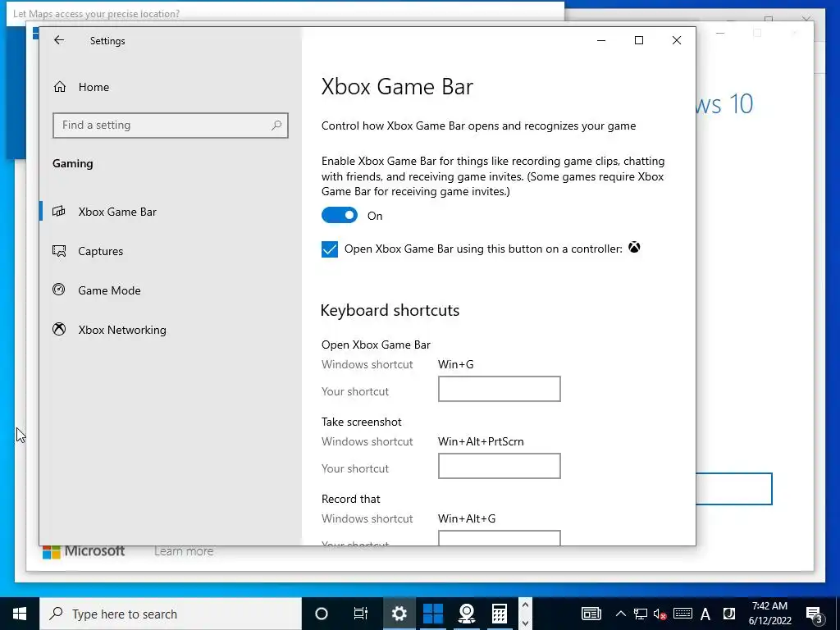Viewport: 840px width, 630px height.
Task: Open the Captures settings page
Action: (x=171, y=251)
